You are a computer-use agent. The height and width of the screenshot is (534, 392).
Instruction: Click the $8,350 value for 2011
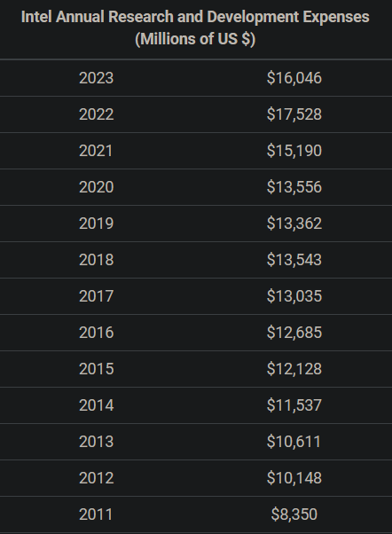294,514
